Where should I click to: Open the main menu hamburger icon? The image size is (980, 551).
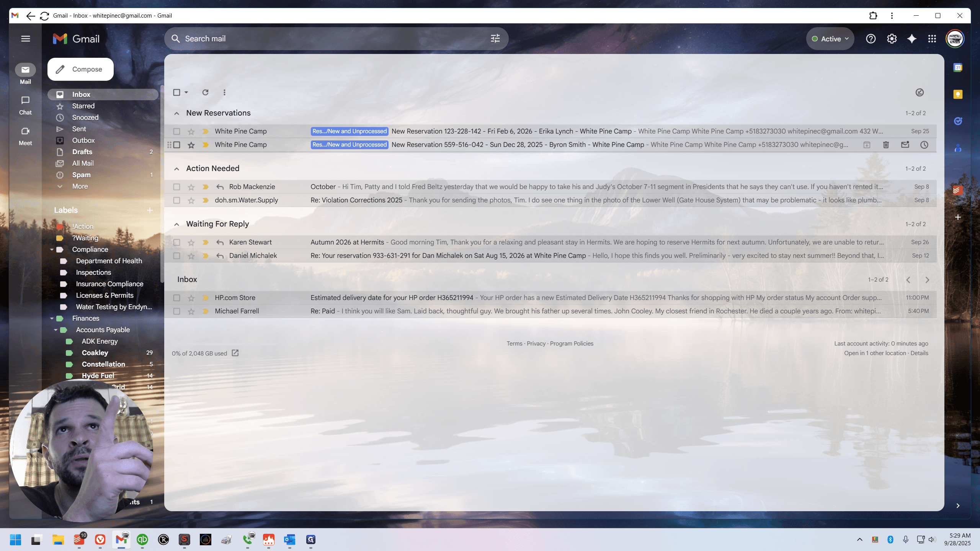tap(26, 39)
